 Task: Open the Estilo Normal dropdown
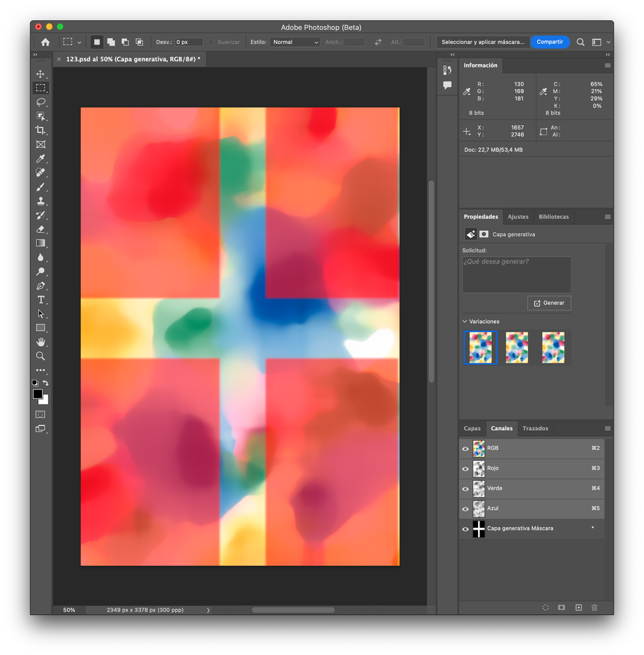pos(294,42)
